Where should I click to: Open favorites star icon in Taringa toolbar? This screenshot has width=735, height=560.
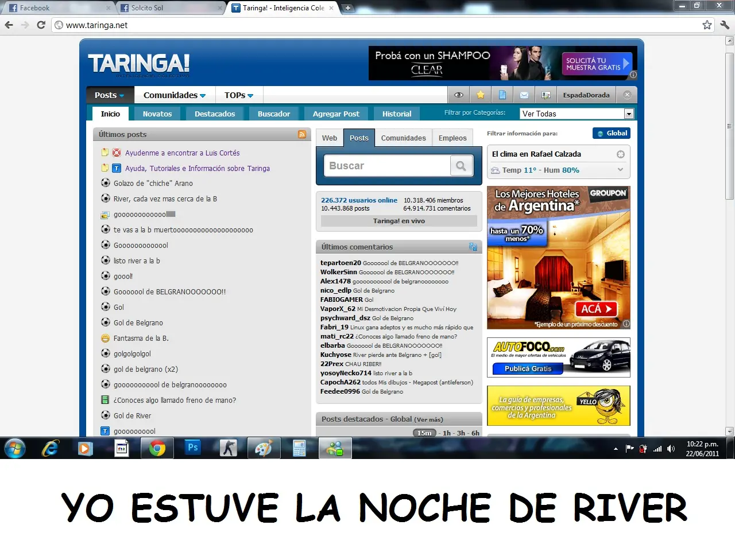[480, 95]
